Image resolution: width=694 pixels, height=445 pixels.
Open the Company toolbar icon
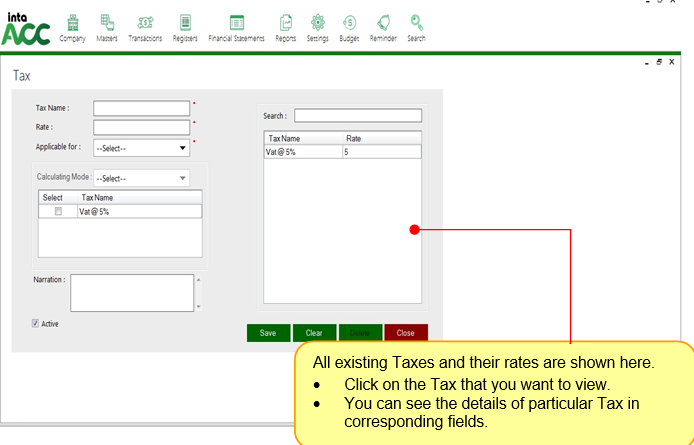tap(72, 23)
